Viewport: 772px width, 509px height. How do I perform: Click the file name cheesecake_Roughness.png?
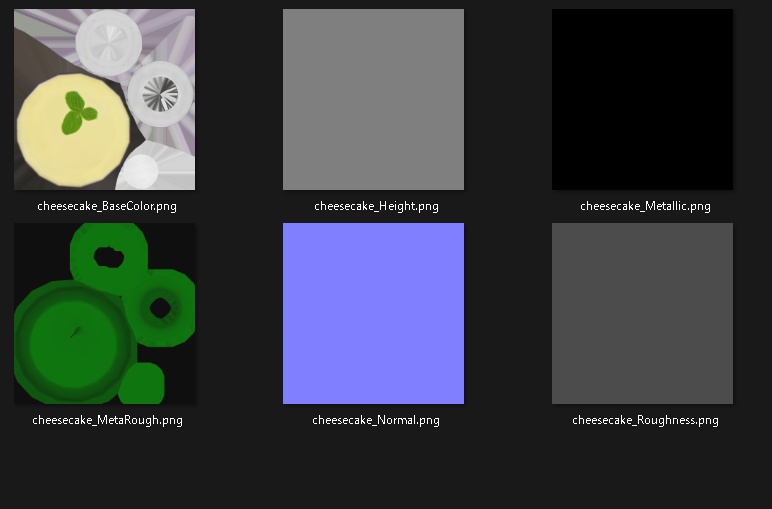pyautogui.click(x=645, y=420)
